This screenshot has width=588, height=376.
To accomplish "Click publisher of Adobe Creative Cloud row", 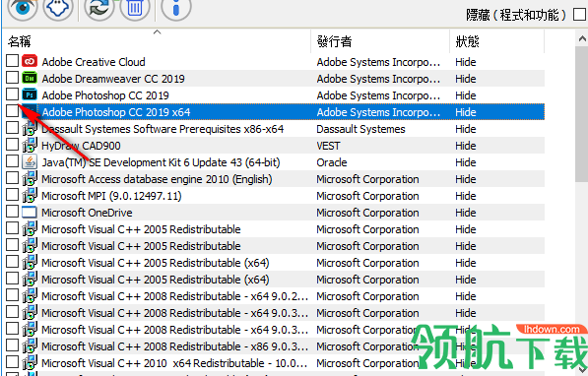I will click(x=378, y=62).
